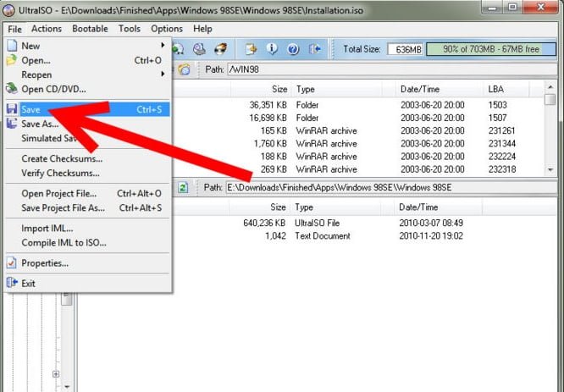Select Create Checksums option
Screen dimensions: 564x392
pos(62,159)
